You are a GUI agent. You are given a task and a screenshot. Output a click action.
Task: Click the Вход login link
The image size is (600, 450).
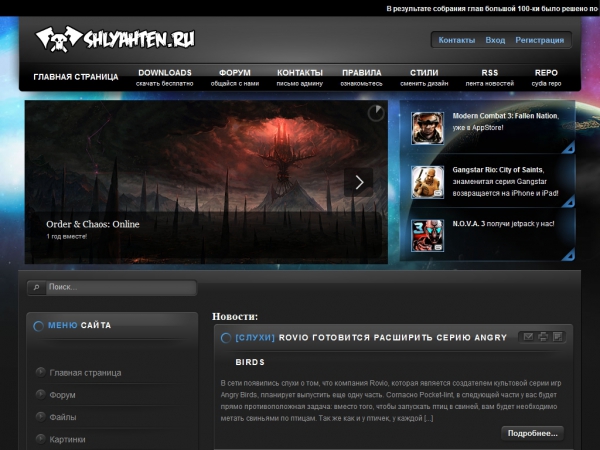(x=495, y=40)
